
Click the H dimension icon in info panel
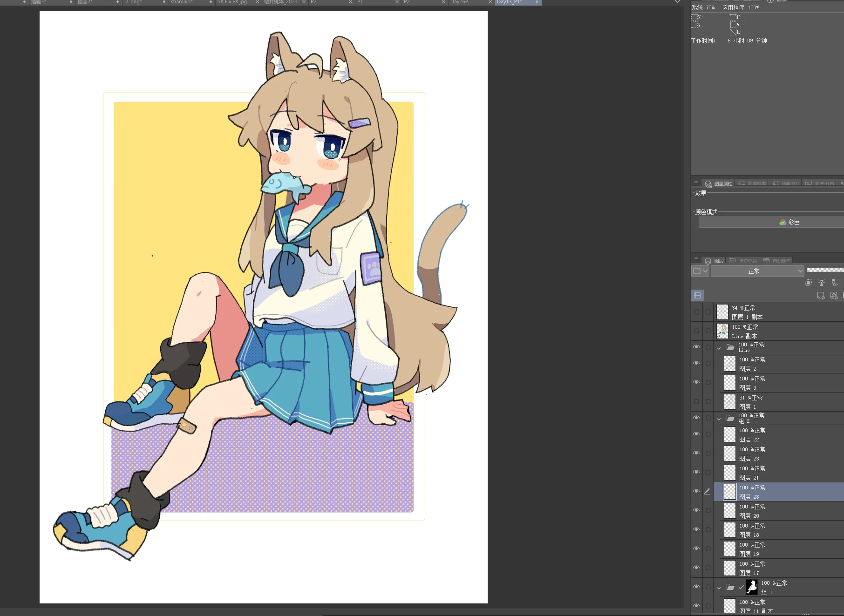tap(733, 17)
